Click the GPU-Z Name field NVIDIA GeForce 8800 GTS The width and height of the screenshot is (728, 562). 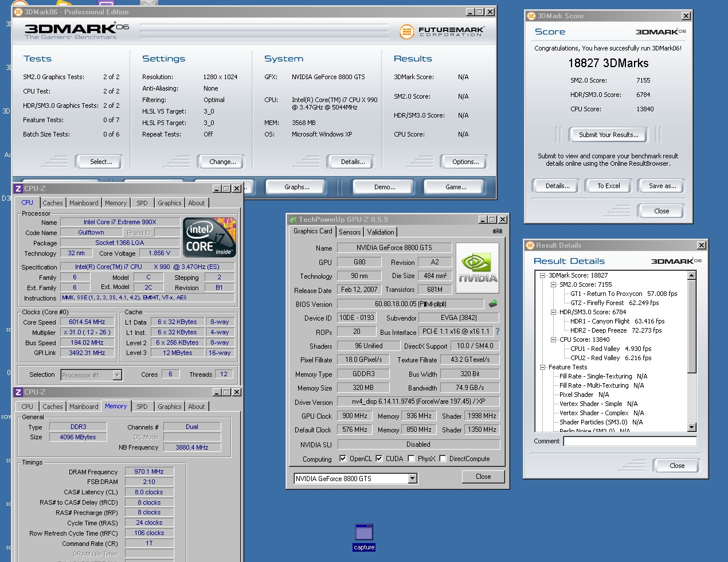[x=394, y=248]
